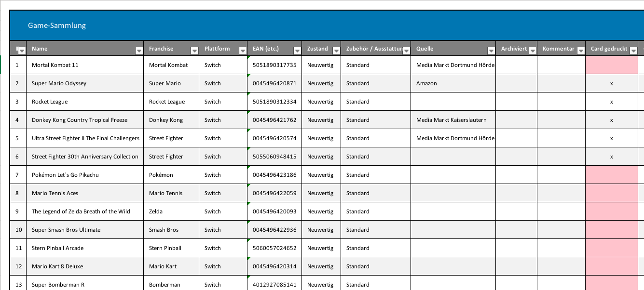Select the Super Mario Odyssey name cell
644x290 pixels.
[x=85, y=83]
